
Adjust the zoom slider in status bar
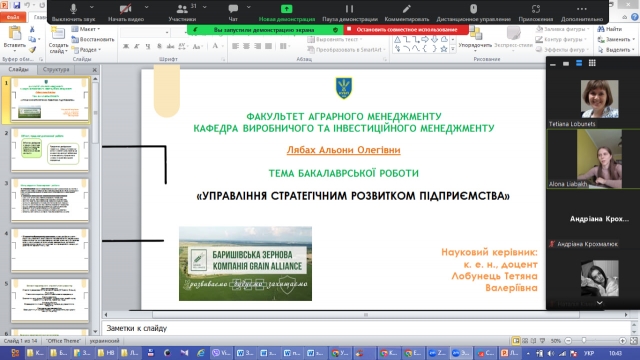coord(584,340)
